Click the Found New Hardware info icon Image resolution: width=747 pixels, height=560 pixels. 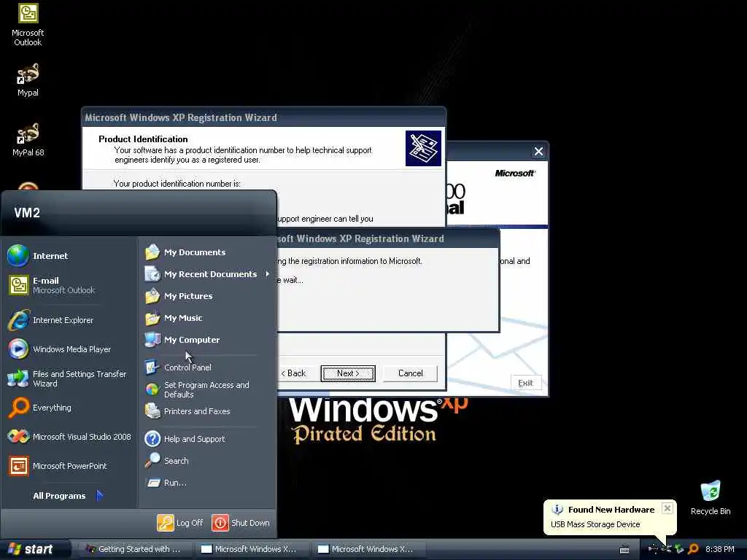tap(557, 510)
